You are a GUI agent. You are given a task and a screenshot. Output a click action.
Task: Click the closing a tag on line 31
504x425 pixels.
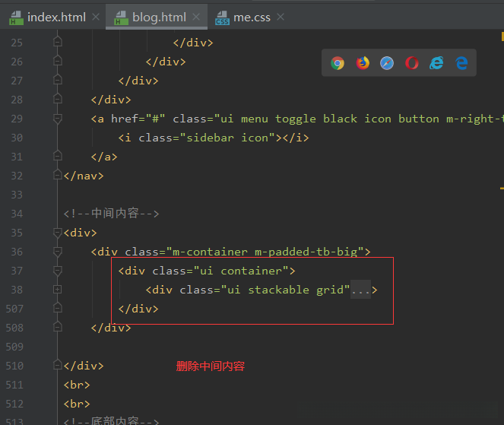104,157
